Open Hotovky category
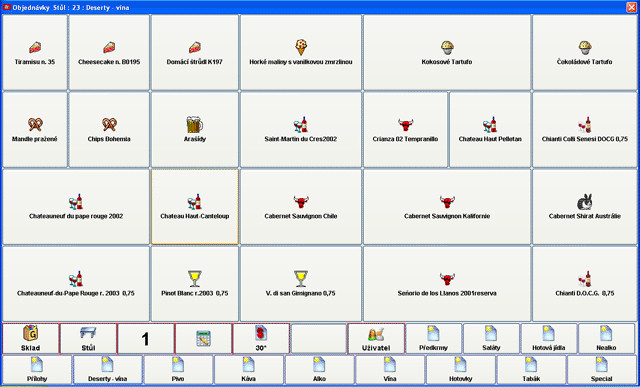The height and width of the screenshot is (387, 640). (460, 369)
